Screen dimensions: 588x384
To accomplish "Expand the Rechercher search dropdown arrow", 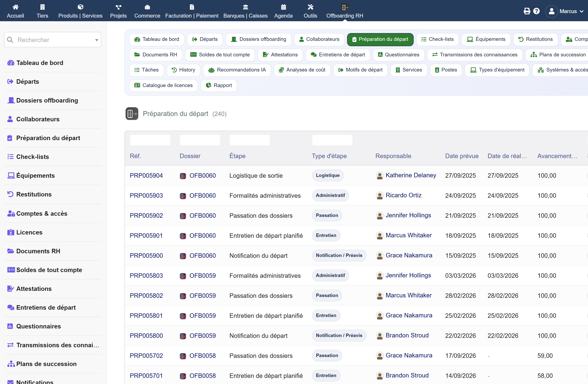I will pyautogui.click(x=97, y=40).
